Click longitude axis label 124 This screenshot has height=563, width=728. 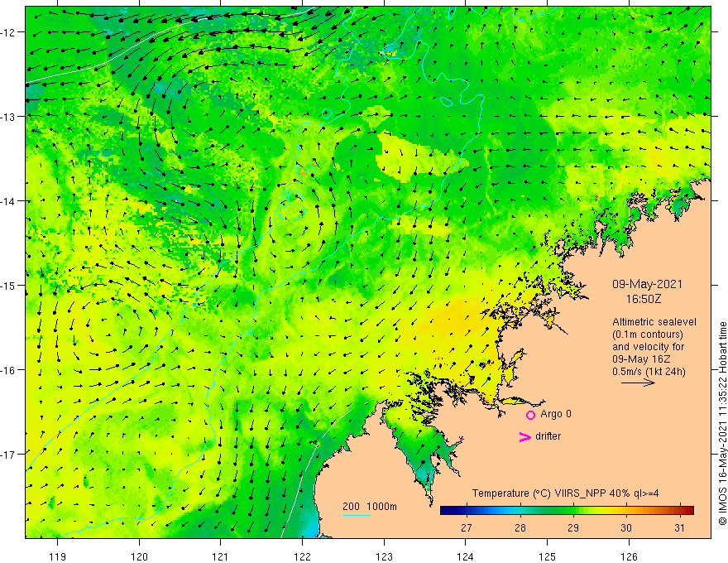(466, 556)
